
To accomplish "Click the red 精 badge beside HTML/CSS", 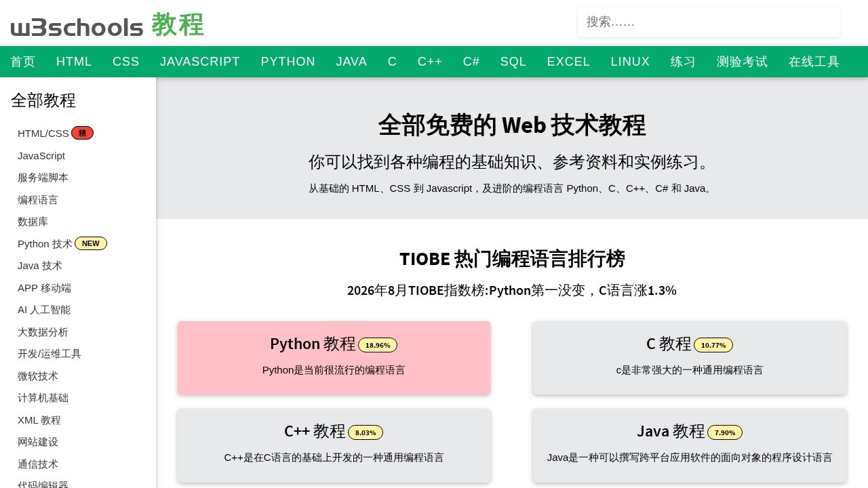I will pos(82,133).
